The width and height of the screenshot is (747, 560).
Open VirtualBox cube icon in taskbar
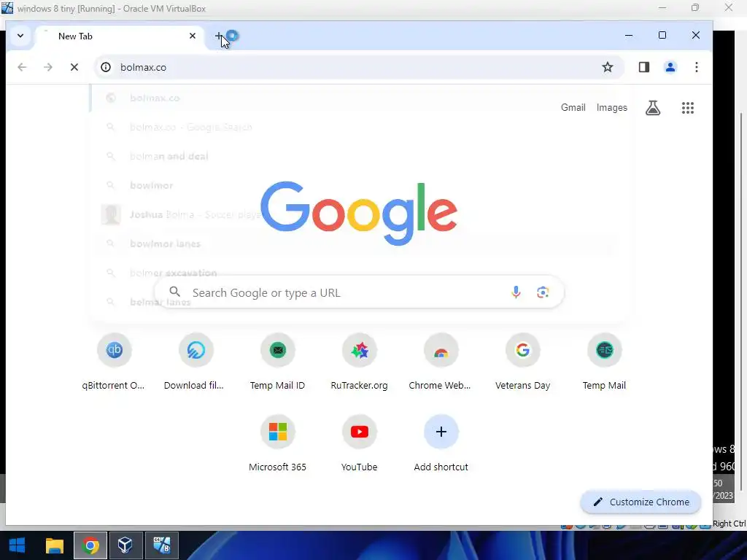point(125,545)
